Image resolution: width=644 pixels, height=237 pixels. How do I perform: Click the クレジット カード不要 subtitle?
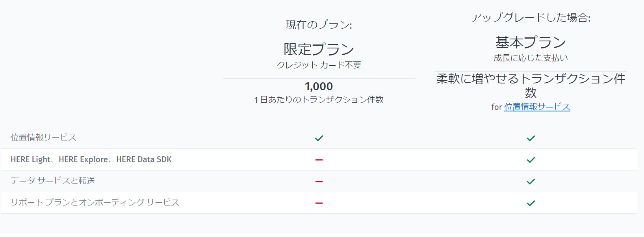pyautogui.click(x=319, y=65)
